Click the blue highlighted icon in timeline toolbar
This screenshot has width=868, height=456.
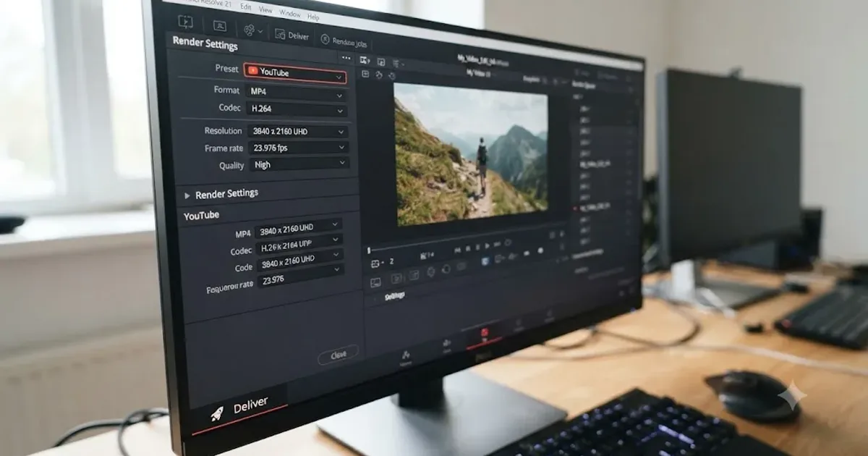pyautogui.click(x=485, y=260)
